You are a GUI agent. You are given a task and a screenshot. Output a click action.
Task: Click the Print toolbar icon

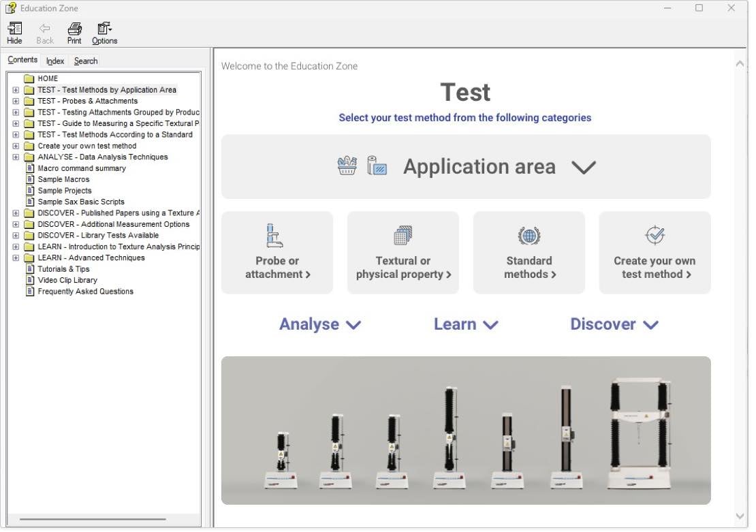pos(74,29)
